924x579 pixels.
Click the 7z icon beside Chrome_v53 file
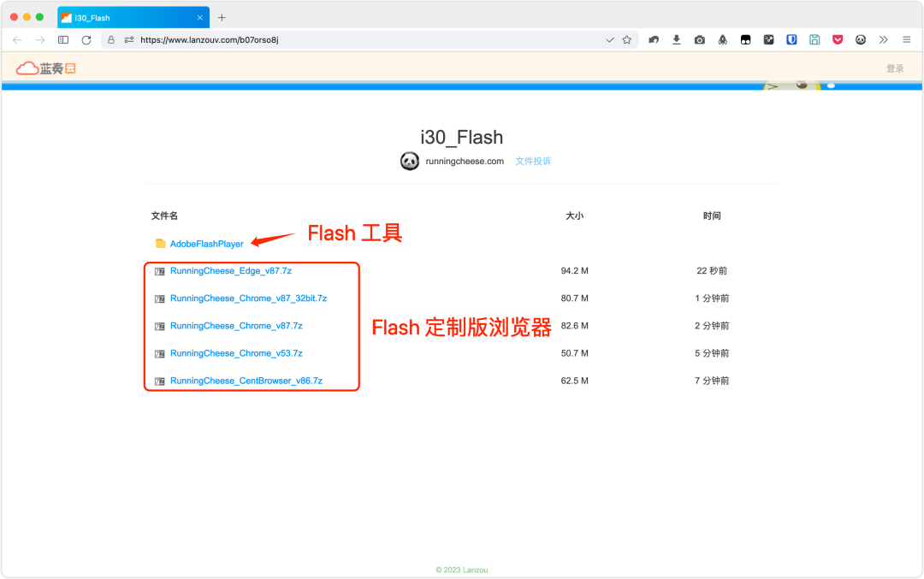(160, 354)
